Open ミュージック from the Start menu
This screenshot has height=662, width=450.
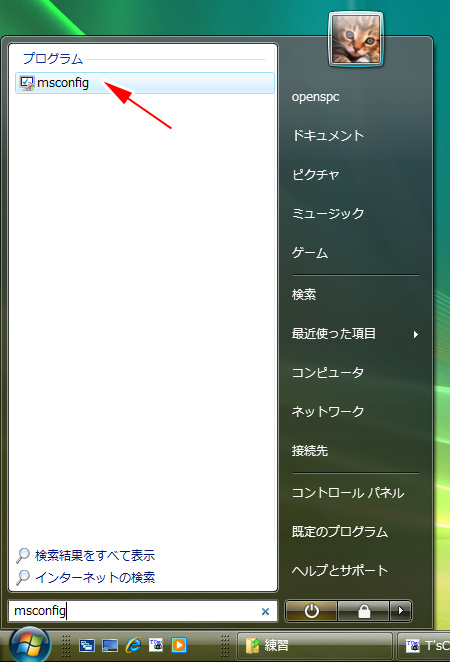click(328, 213)
